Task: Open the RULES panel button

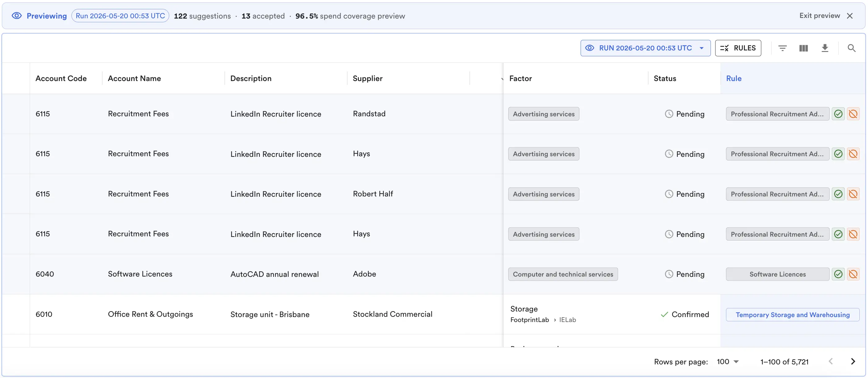Action: [x=738, y=48]
